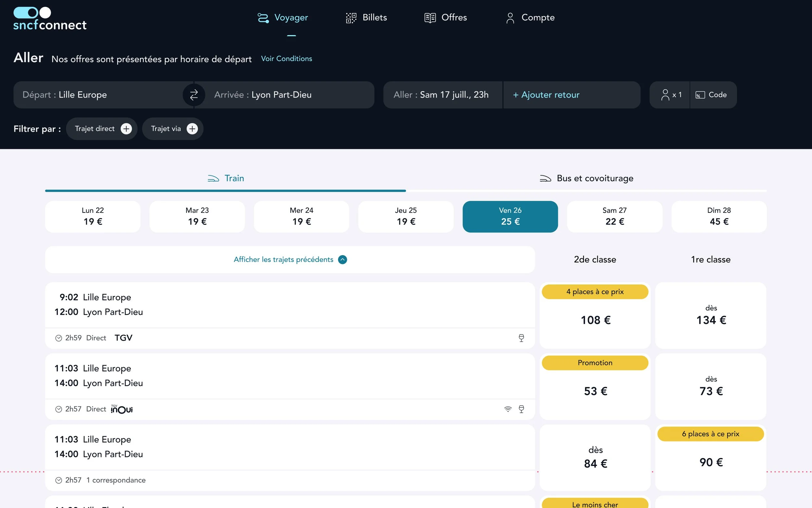Click the Billets QR code icon

pyautogui.click(x=351, y=18)
